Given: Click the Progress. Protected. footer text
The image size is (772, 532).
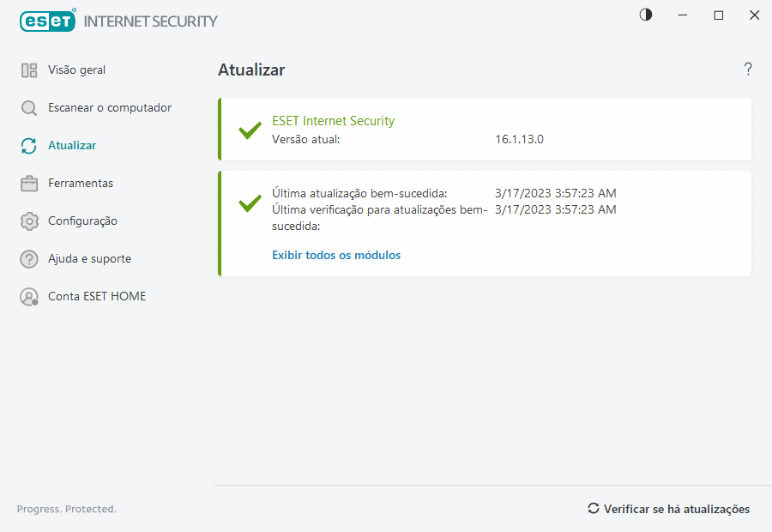Looking at the screenshot, I should tap(67, 509).
